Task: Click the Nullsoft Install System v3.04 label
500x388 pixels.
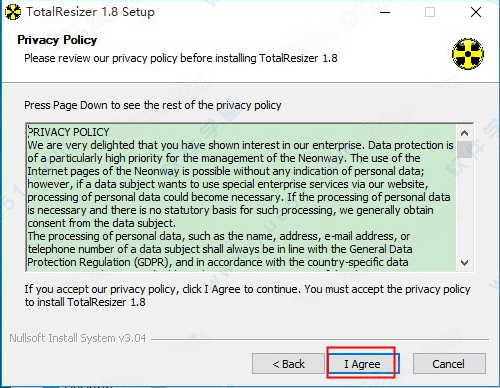Action: (x=78, y=338)
